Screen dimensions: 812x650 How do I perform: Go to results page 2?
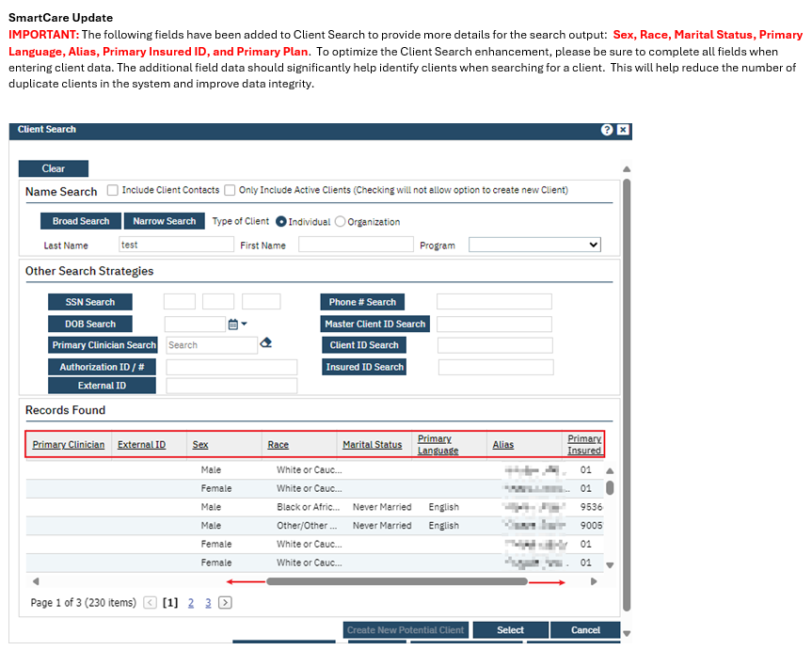click(191, 602)
